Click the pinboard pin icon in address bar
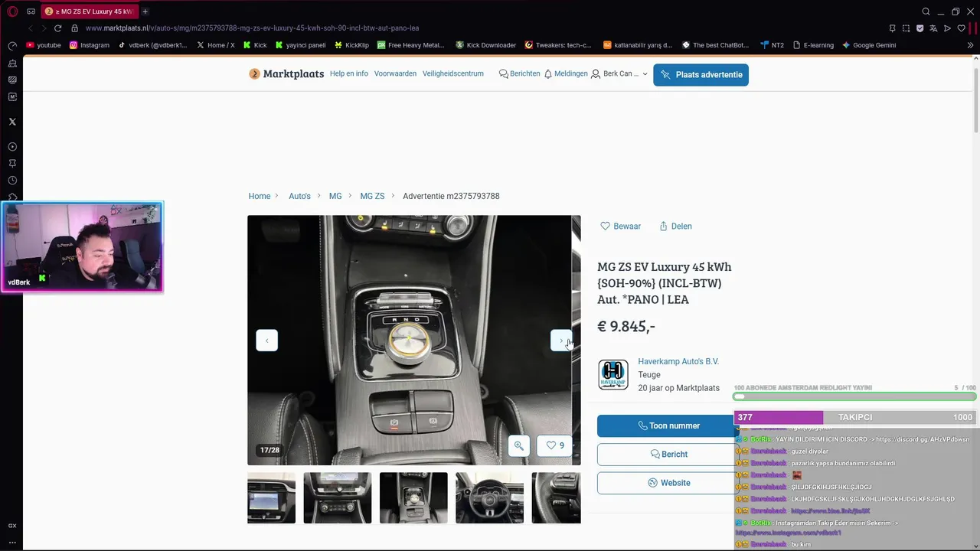This screenshot has height=551, width=980. click(892, 28)
